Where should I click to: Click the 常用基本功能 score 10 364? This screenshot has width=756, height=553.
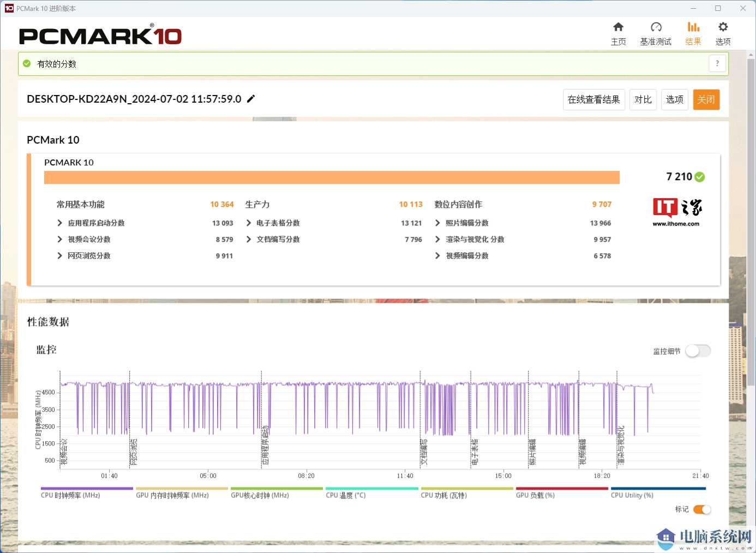point(222,204)
